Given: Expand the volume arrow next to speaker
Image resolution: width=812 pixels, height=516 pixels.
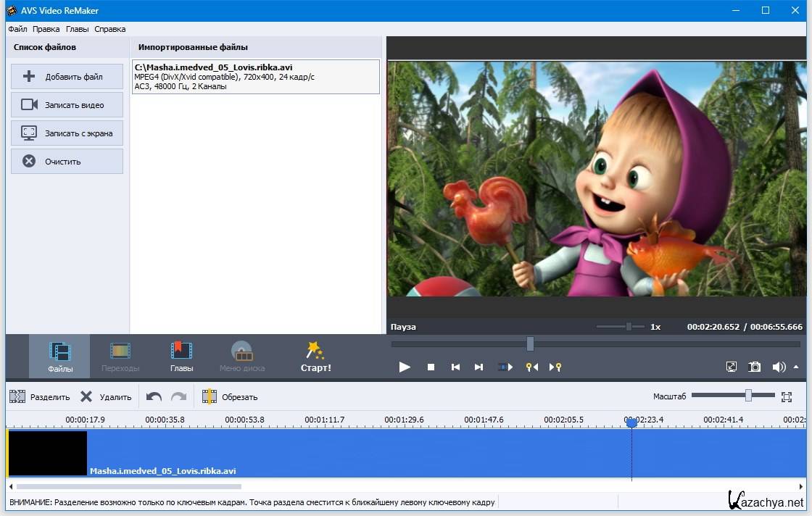Looking at the screenshot, I should click(797, 367).
